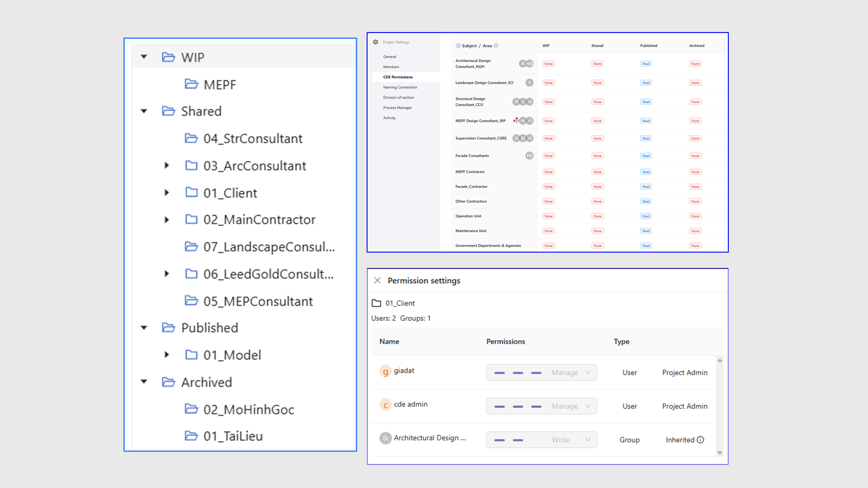Click giadat's user avatar icon
868x488 pixels.
385,371
